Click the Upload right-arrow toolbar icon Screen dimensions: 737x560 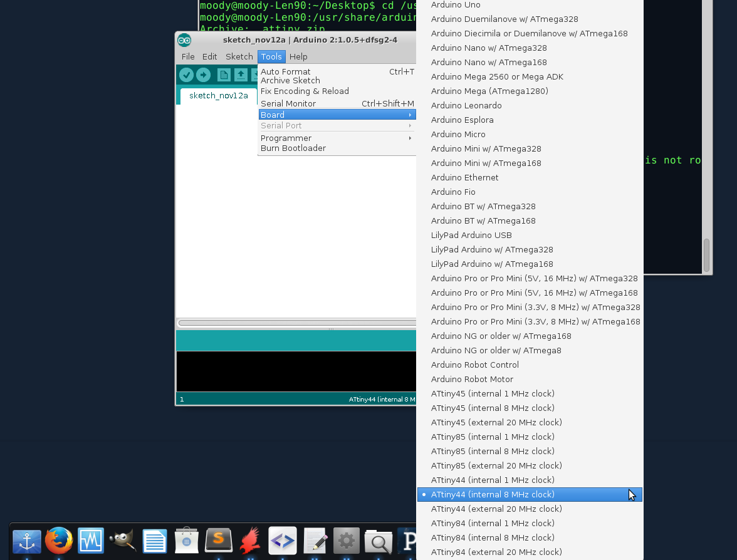click(x=203, y=75)
